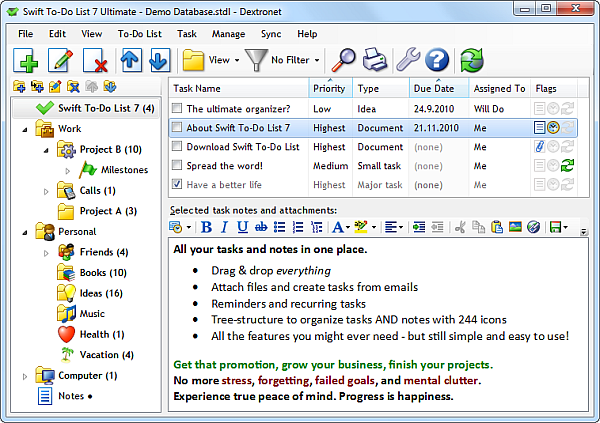Viewport: 600px width, 423px height.
Task: Move the task down with the blue down arrow
Action: (x=159, y=60)
